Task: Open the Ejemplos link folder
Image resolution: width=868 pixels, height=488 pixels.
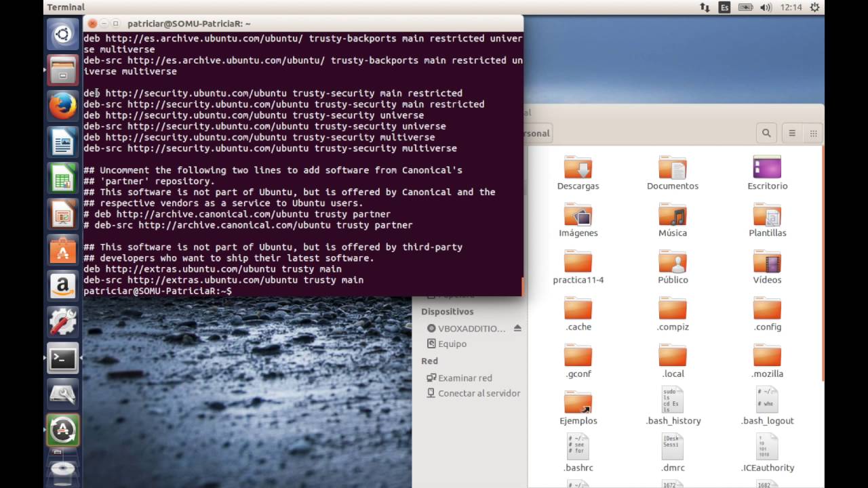Action: pyautogui.click(x=578, y=408)
